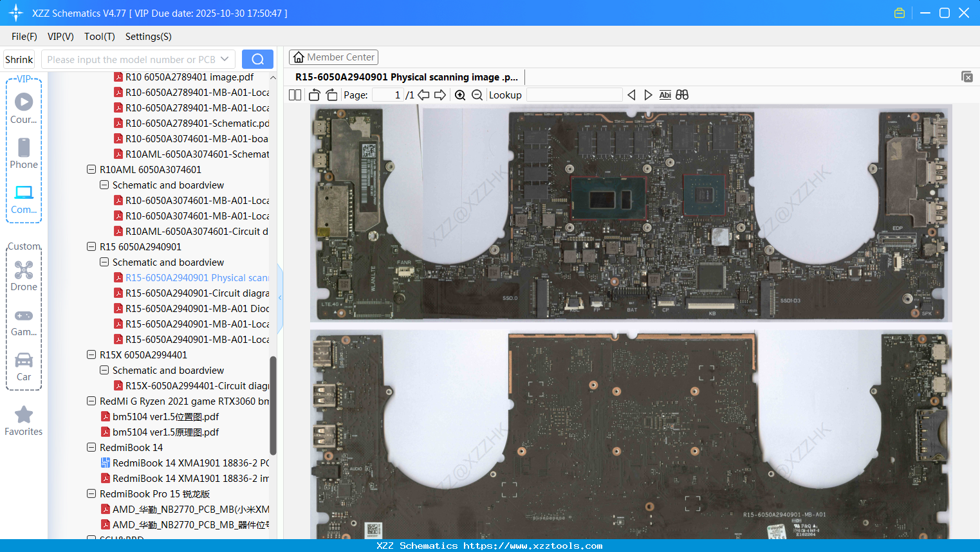Click the model number search input
This screenshot has height=552, width=980.
tap(131, 59)
